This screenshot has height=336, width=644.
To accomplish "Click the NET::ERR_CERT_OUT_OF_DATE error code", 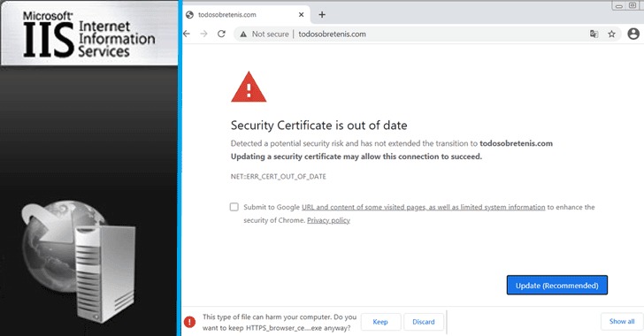I will 278,177.
